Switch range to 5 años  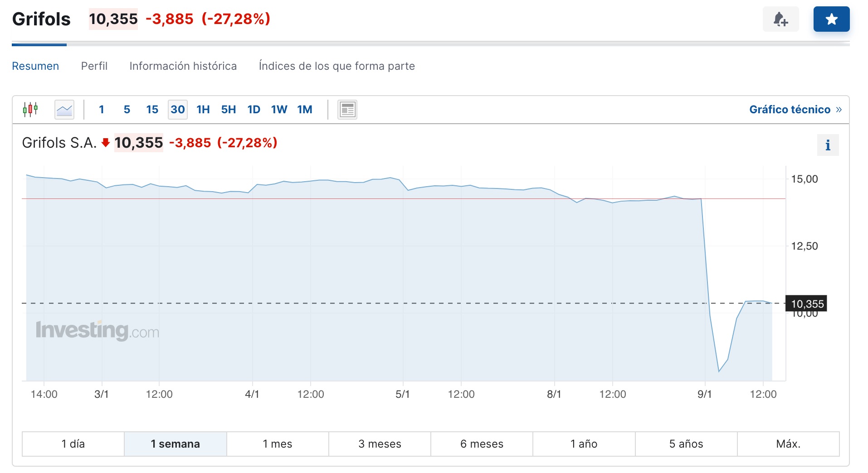tap(686, 444)
